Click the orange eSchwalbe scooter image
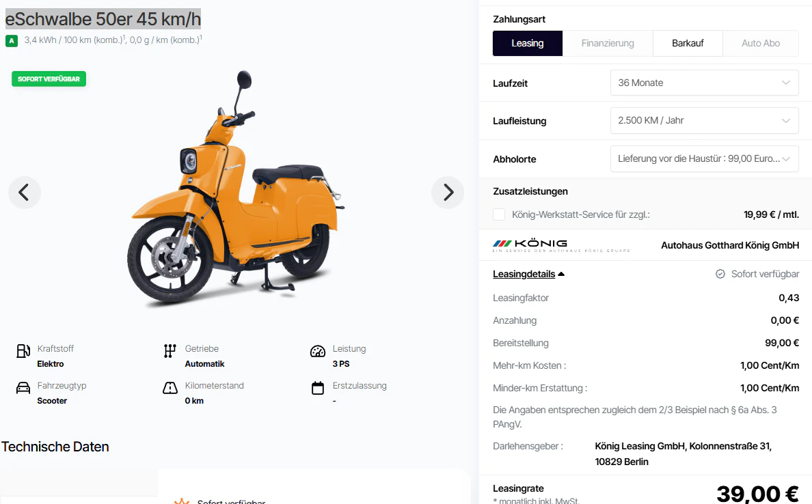 (x=236, y=198)
